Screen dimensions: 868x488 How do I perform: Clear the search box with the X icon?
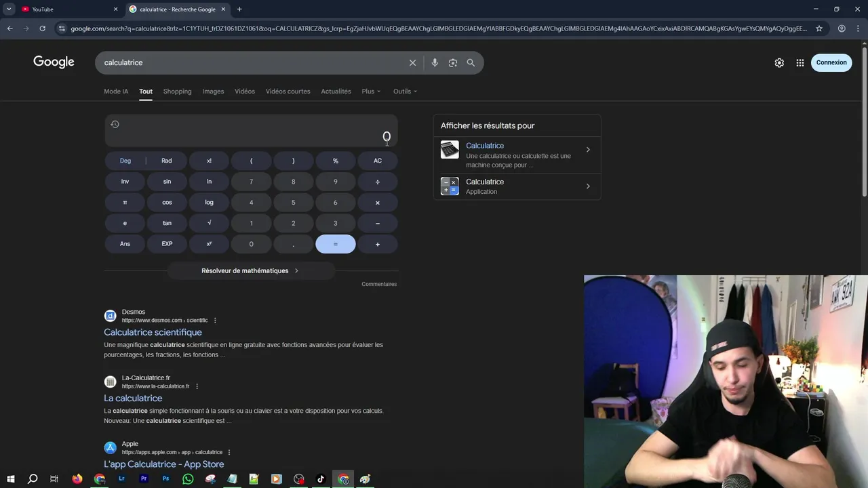tap(412, 62)
